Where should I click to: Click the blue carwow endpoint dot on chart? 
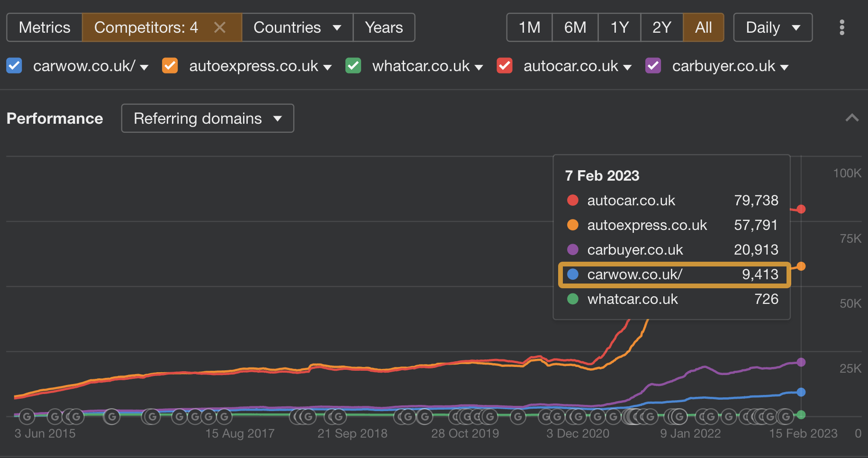[801, 391]
